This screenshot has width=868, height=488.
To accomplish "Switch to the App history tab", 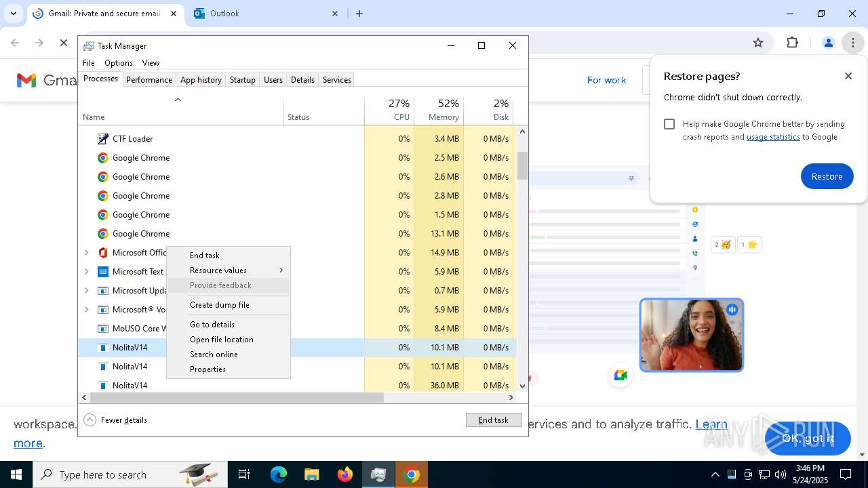I will click(x=201, y=80).
